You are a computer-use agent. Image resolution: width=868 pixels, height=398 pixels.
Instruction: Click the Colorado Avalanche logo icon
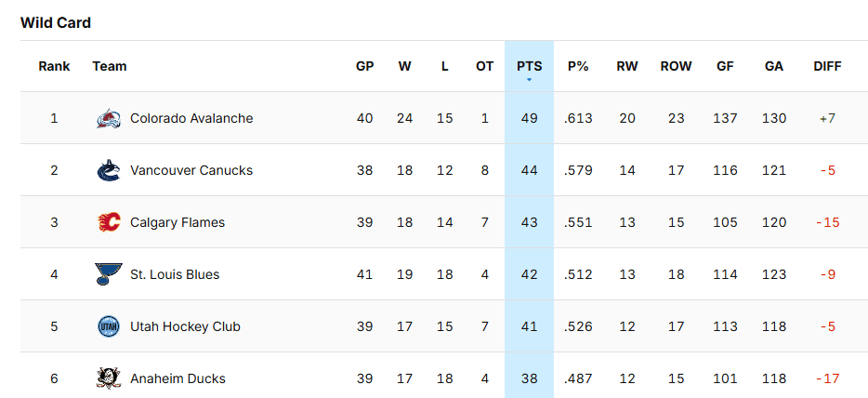tap(109, 118)
